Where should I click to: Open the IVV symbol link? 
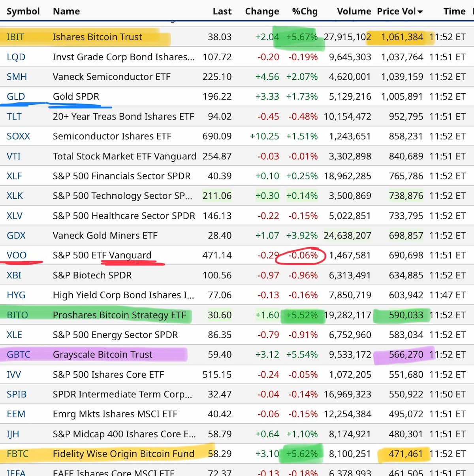(14, 374)
